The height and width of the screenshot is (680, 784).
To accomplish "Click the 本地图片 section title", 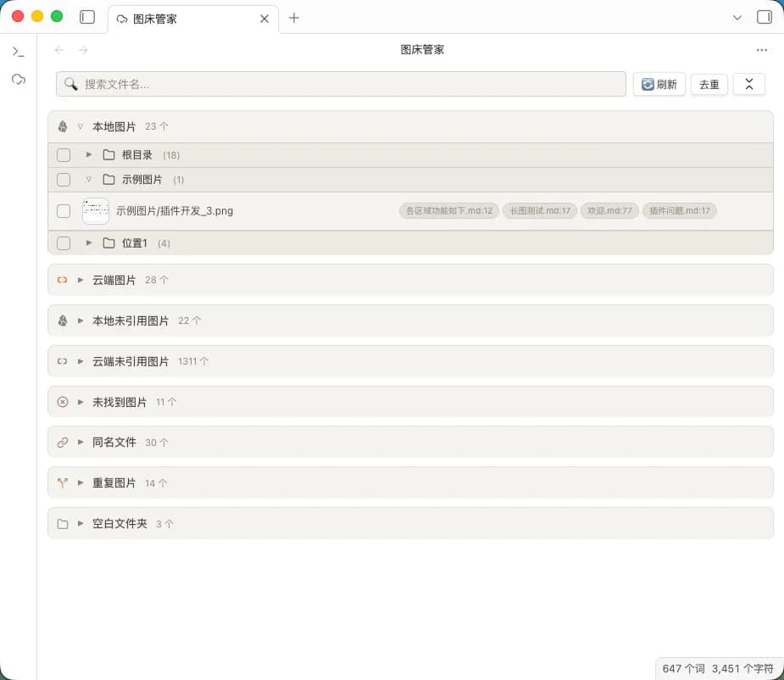I will [x=114, y=126].
